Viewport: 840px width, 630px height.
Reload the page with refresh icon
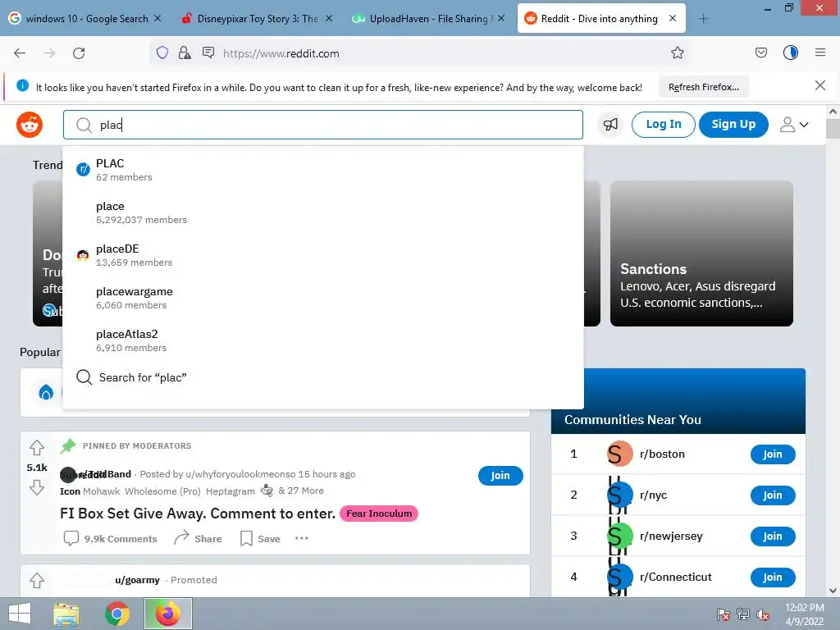point(79,53)
